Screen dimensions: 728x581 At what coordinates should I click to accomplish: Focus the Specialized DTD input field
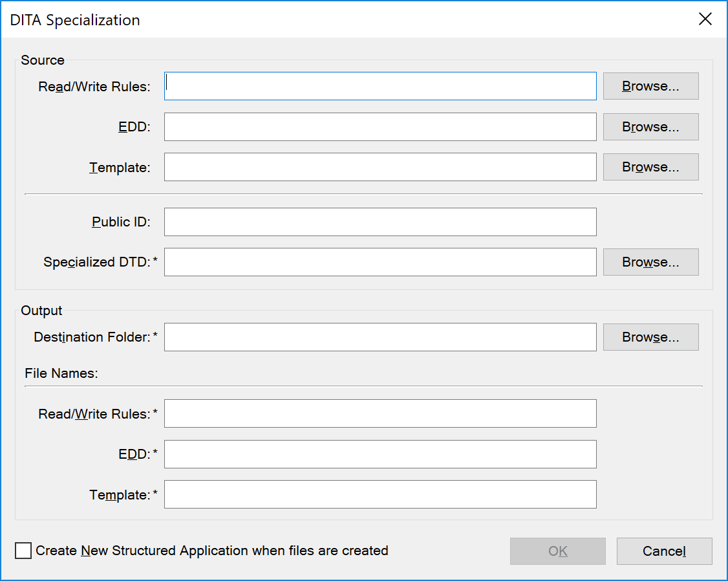(x=380, y=261)
